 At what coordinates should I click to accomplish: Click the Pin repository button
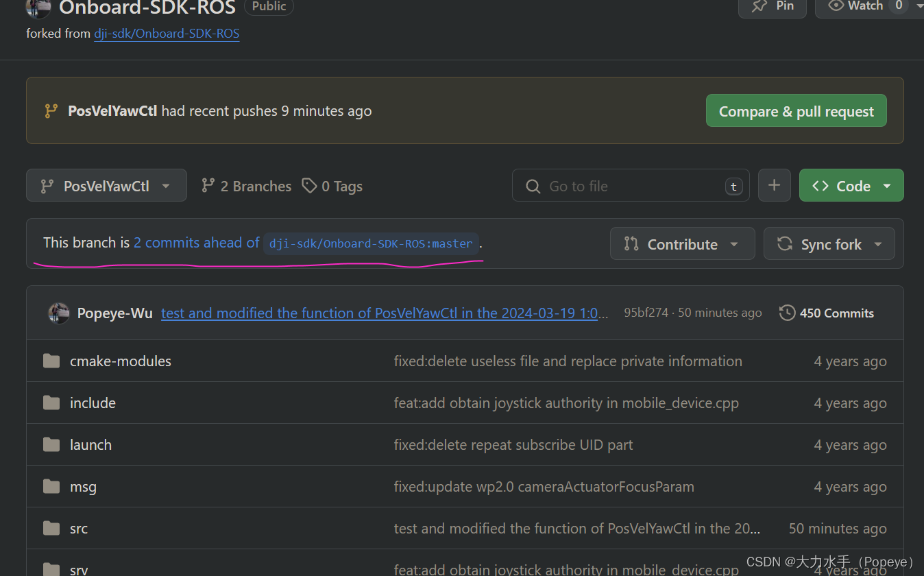pyautogui.click(x=772, y=6)
